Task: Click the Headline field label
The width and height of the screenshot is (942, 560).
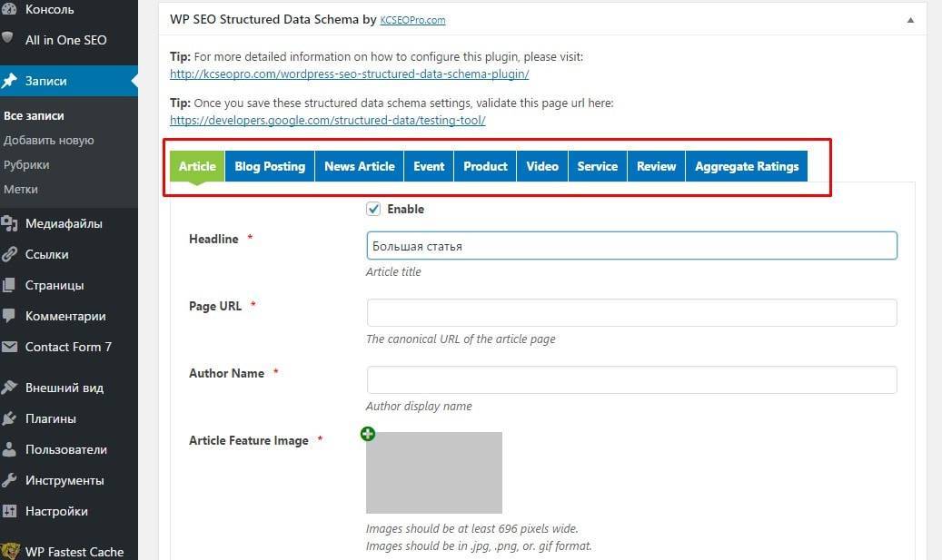Action: coord(213,239)
